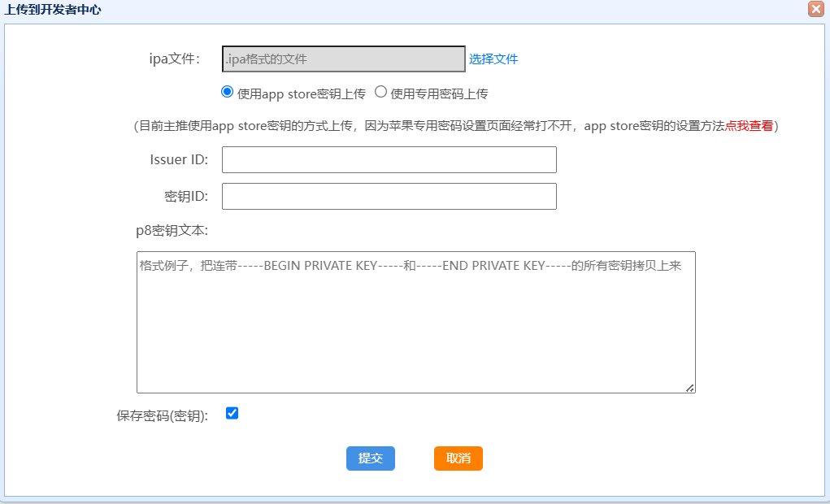Screen dimensions: 830x504
Task: Focus the 密钥ID input field
Action: point(389,197)
